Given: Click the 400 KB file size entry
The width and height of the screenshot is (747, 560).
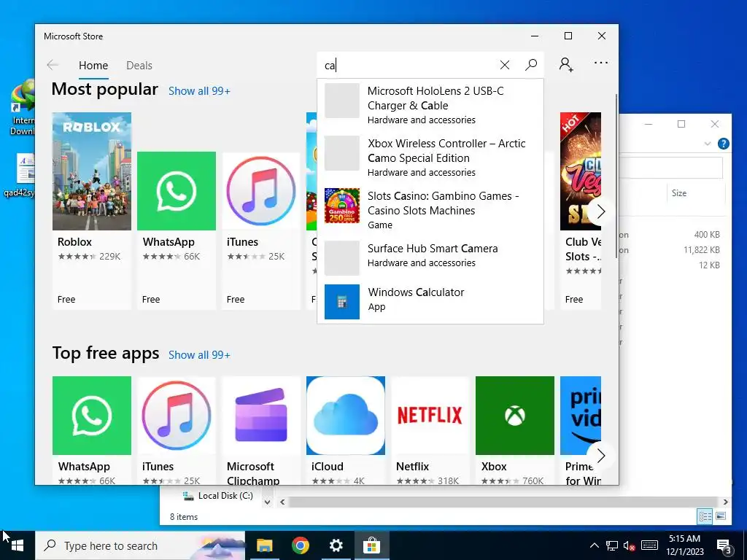Looking at the screenshot, I should [706, 235].
